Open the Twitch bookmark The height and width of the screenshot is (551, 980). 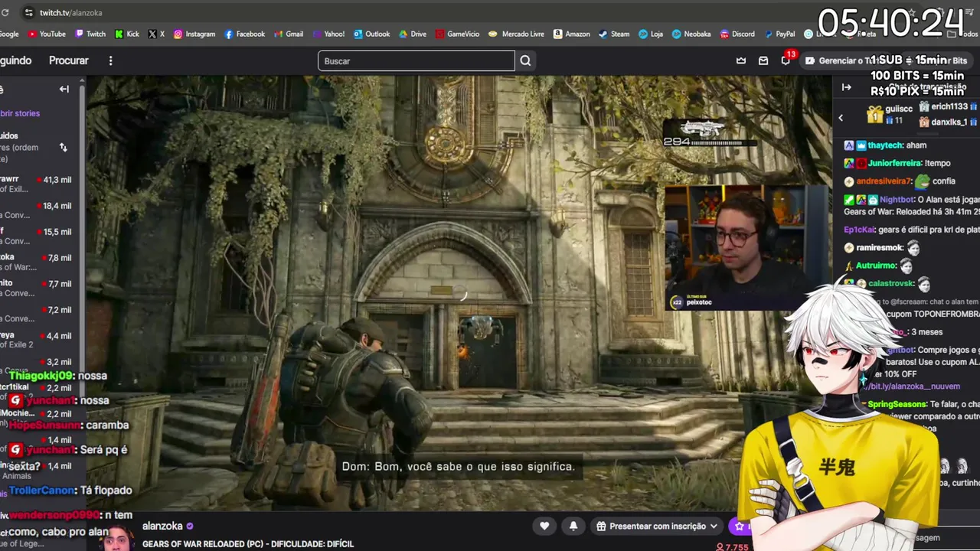90,34
